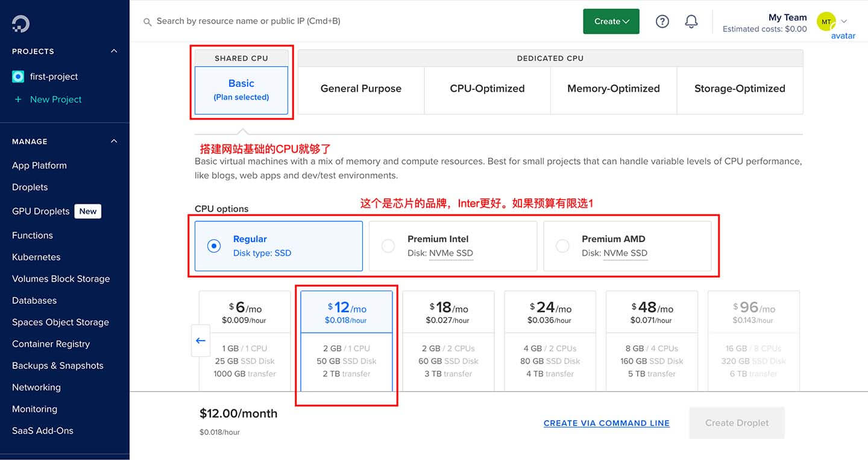Open the first-project link
The width and height of the screenshot is (868, 460).
(x=54, y=77)
